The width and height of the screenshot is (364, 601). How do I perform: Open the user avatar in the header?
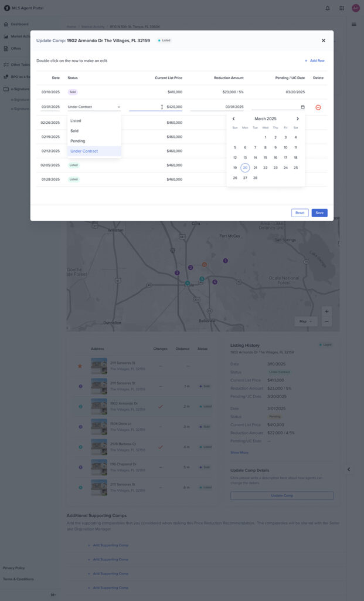356,8
